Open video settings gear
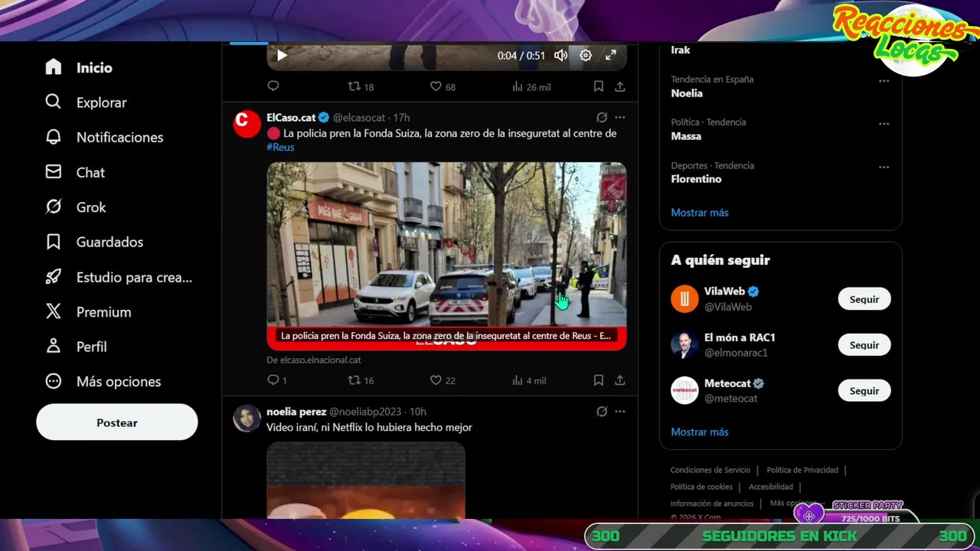 click(586, 55)
